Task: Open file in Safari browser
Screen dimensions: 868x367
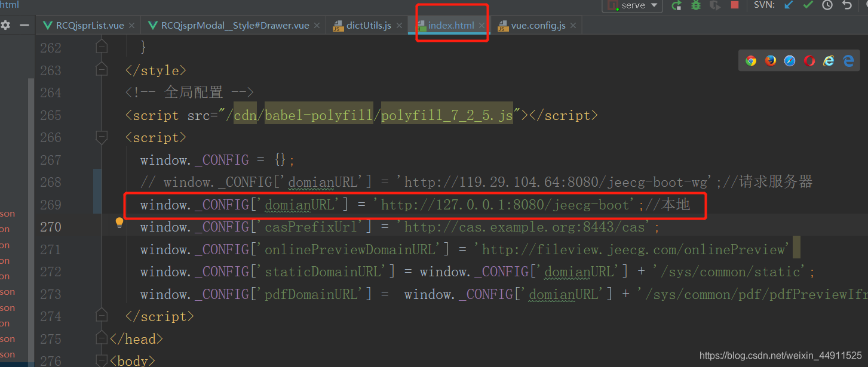Action: tap(790, 60)
